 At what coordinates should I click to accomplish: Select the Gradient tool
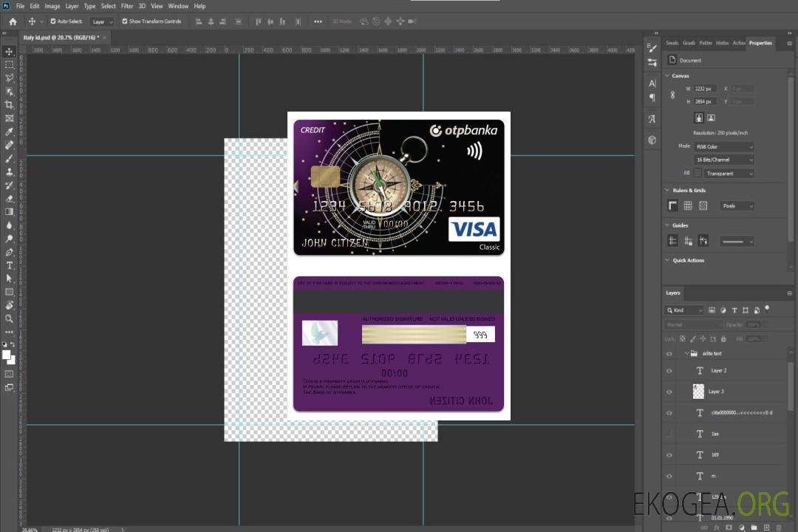(x=9, y=212)
